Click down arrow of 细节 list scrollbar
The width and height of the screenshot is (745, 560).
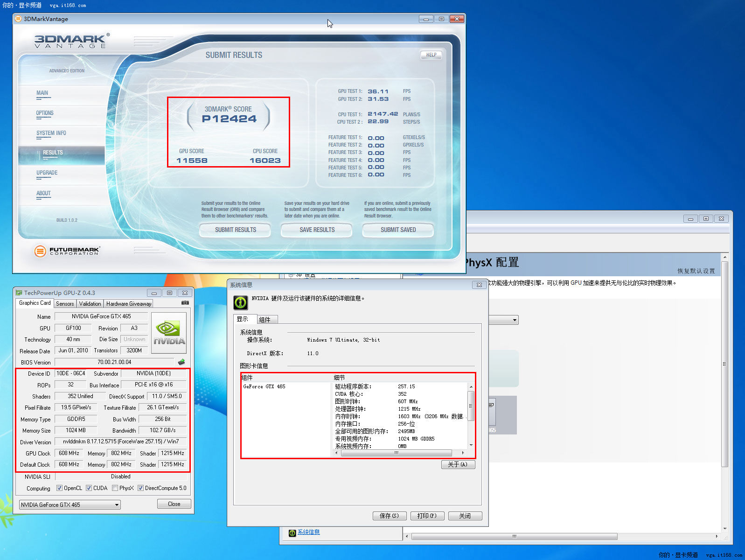[x=471, y=445]
